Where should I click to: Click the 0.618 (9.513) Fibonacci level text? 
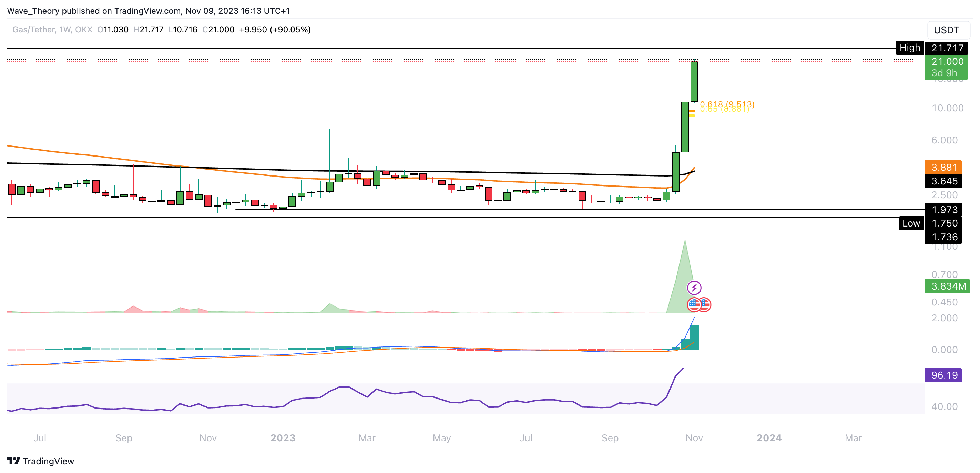pos(727,104)
